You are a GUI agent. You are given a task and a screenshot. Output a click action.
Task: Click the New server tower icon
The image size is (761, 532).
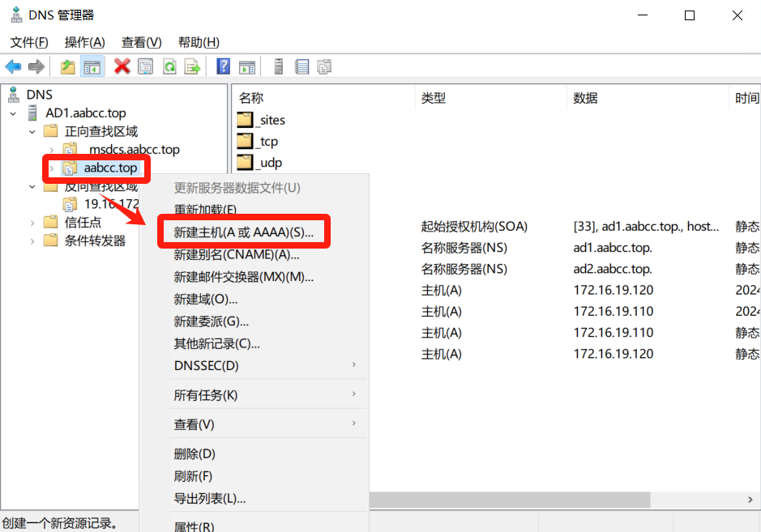pyautogui.click(x=278, y=66)
